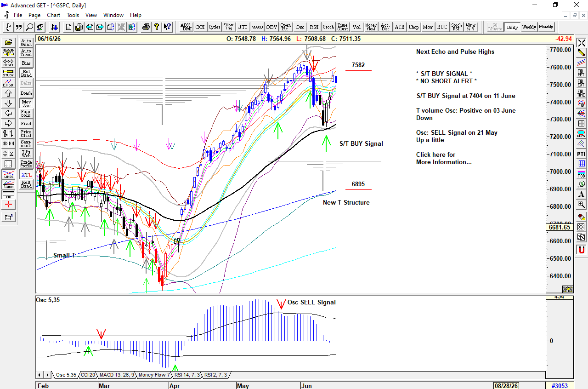Click the 'Click here for More Information...' text

coord(444,158)
